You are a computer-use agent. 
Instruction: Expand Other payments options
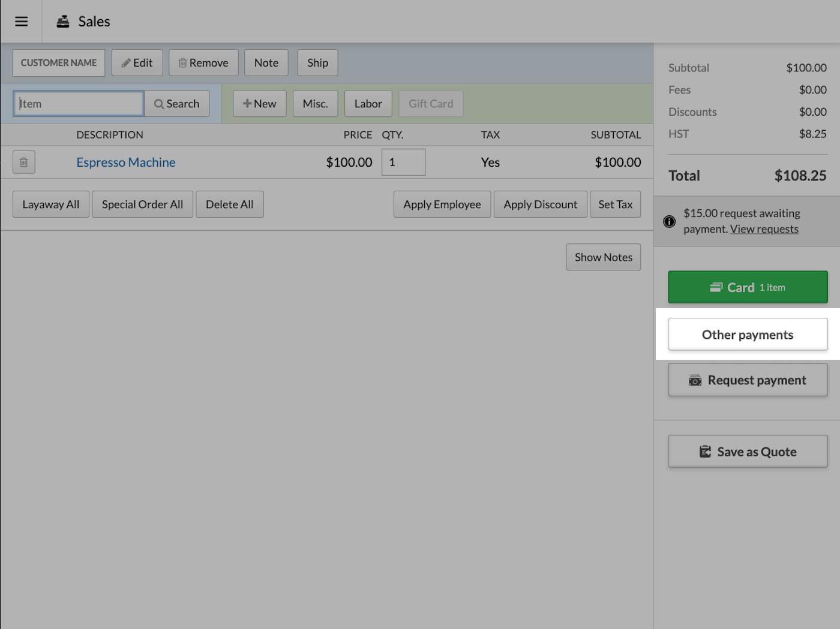pyautogui.click(x=747, y=334)
